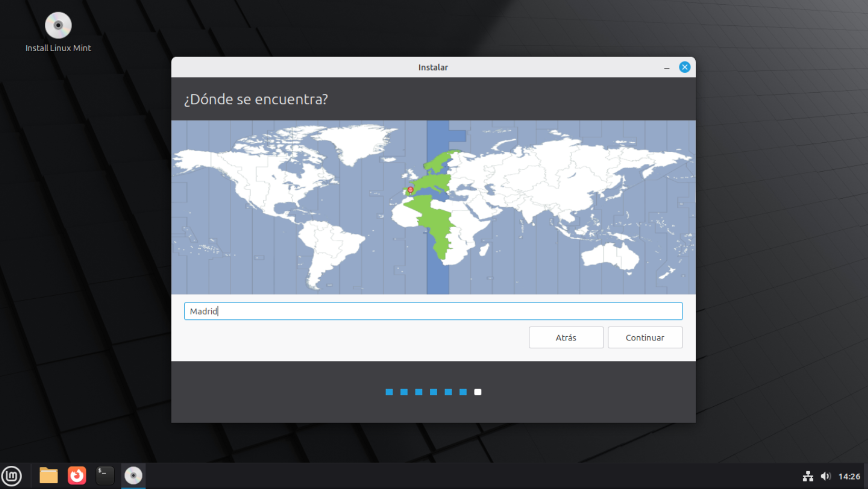Launch the Firefox browser from the taskbar
The image size is (868, 489).
(77, 476)
